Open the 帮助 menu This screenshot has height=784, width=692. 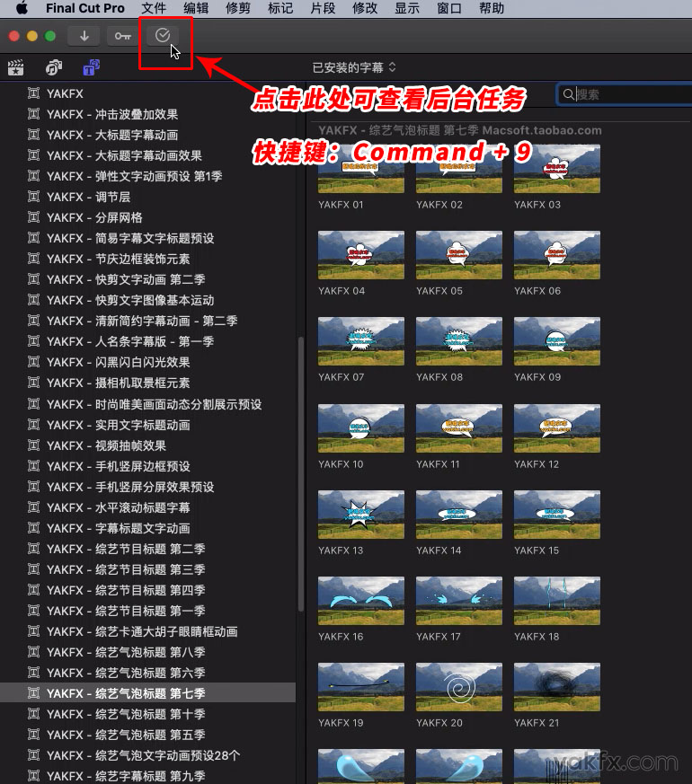tap(492, 8)
